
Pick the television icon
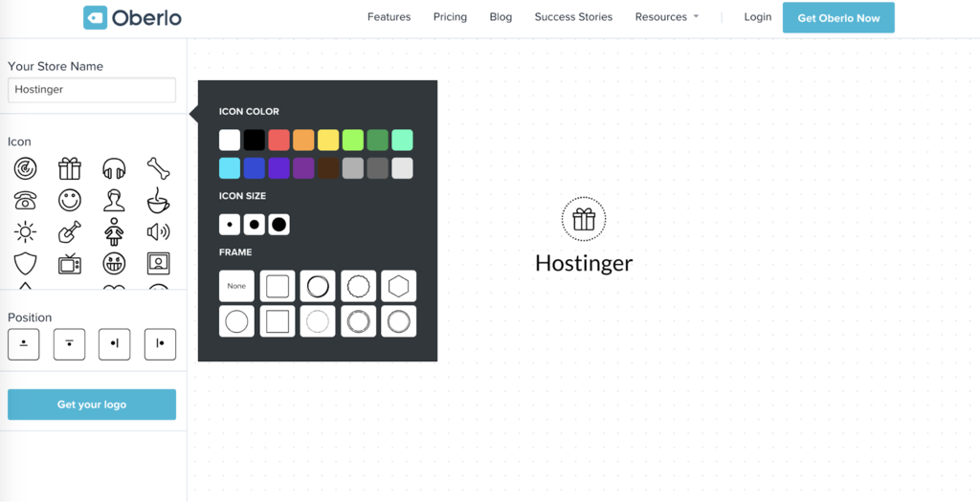pos(70,263)
